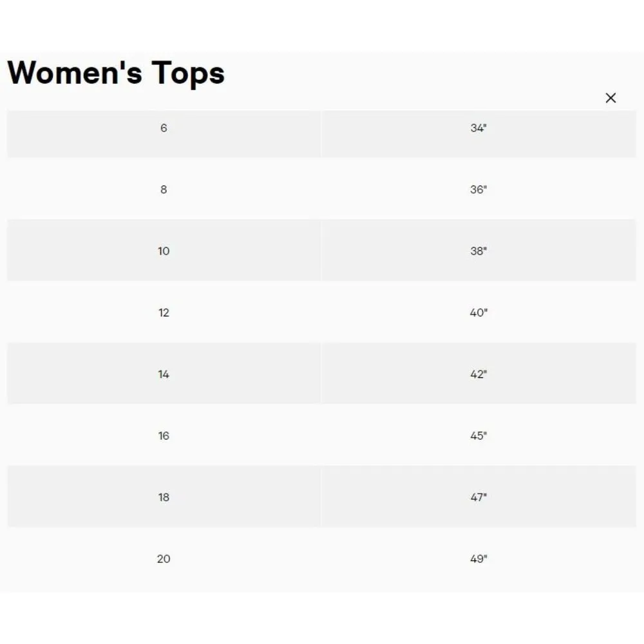Select the 49" measurement value
Image resolution: width=644 pixels, height=644 pixels.
click(x=478, y=559)
